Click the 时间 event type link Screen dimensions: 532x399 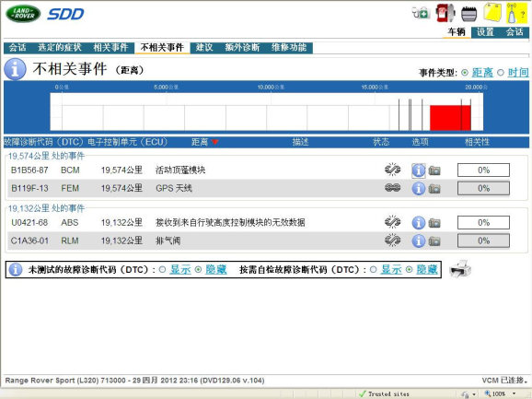click(x=518, y=72)
